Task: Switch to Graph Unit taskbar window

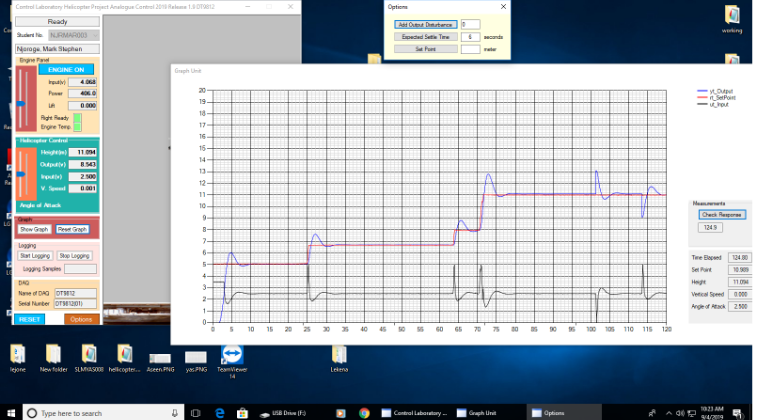Action: [490, 412]
